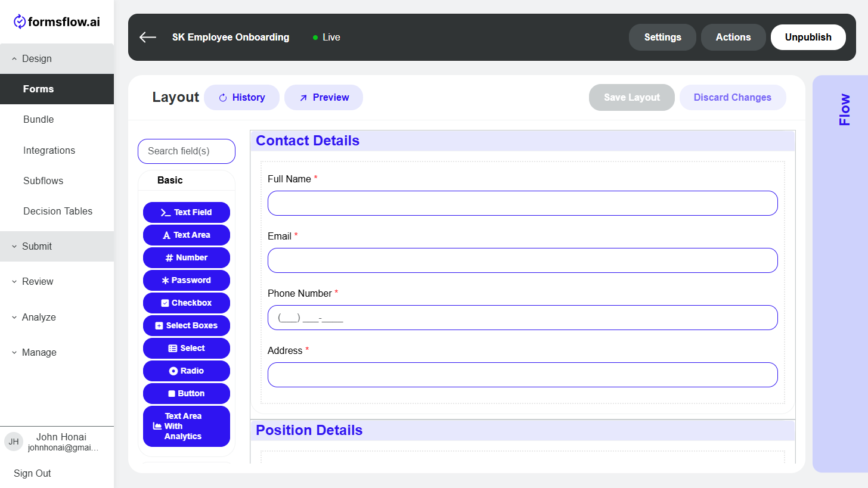Click the formsflow.ai logo icon
Image resolution: width=868 pixels, height=488 pixels.
20,22
